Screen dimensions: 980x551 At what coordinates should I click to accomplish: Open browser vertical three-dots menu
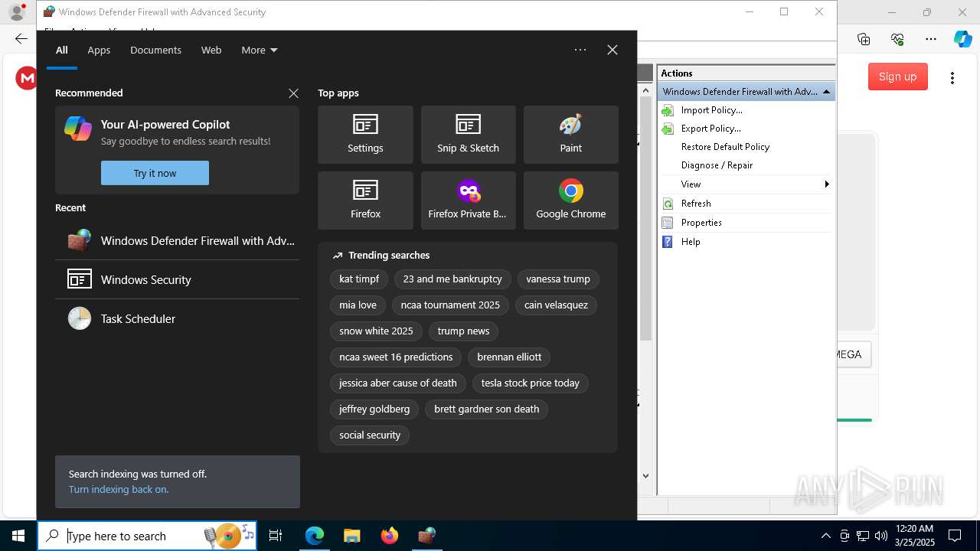pos(952,78)
